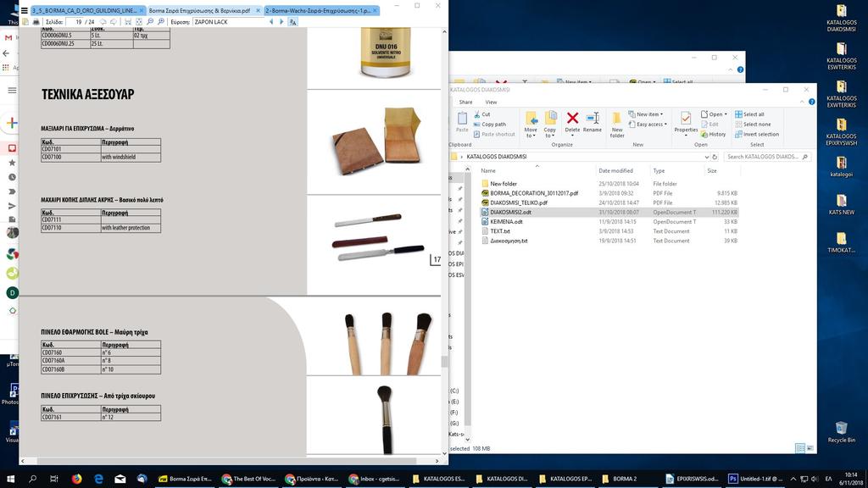Open the Windows Start menu
The image size is (868, 488).
click(10, 479)
